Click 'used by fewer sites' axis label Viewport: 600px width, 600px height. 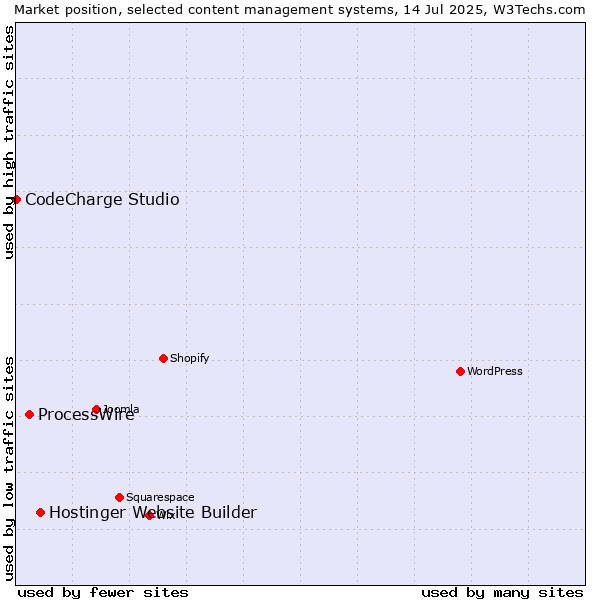pyautogui.click(x=103, y=593)
